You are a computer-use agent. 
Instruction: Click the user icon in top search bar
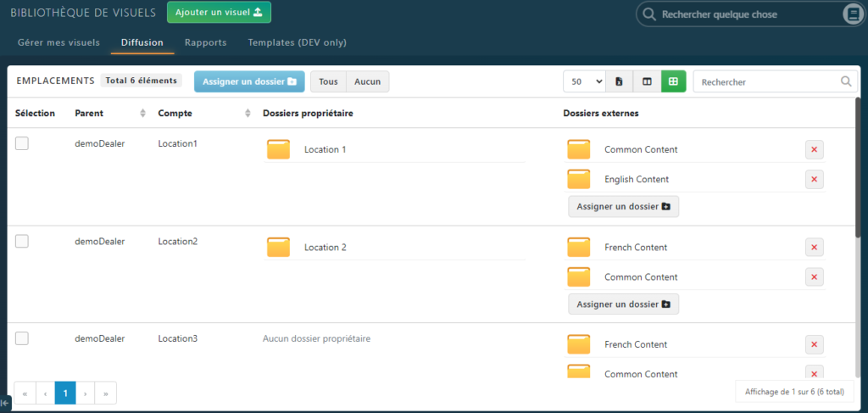point(853,14)
